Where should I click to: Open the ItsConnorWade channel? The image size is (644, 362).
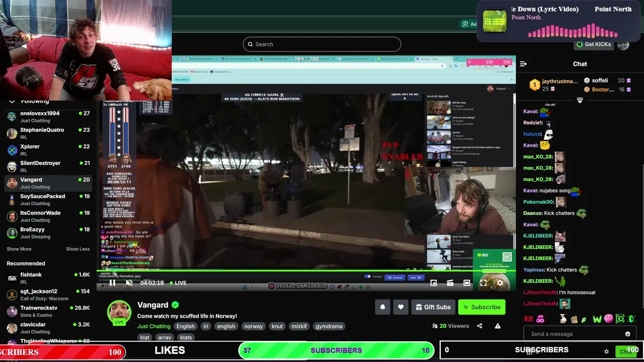48,216
